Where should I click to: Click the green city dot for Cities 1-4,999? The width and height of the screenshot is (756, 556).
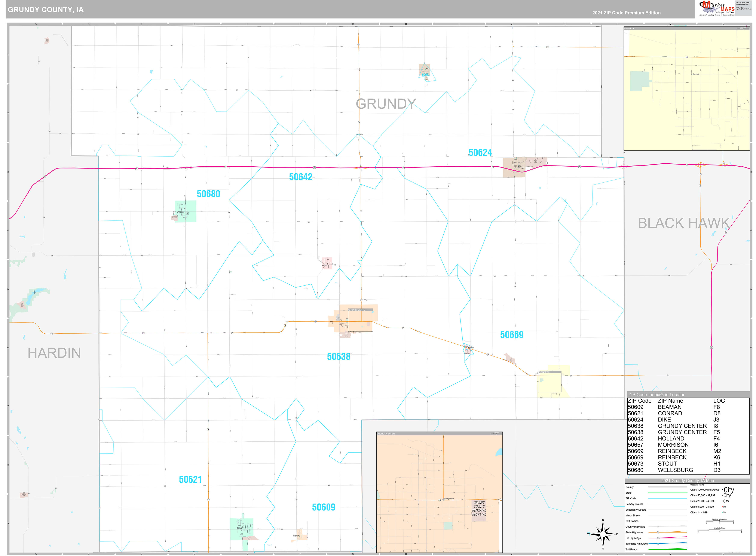(x=723, y=512)
